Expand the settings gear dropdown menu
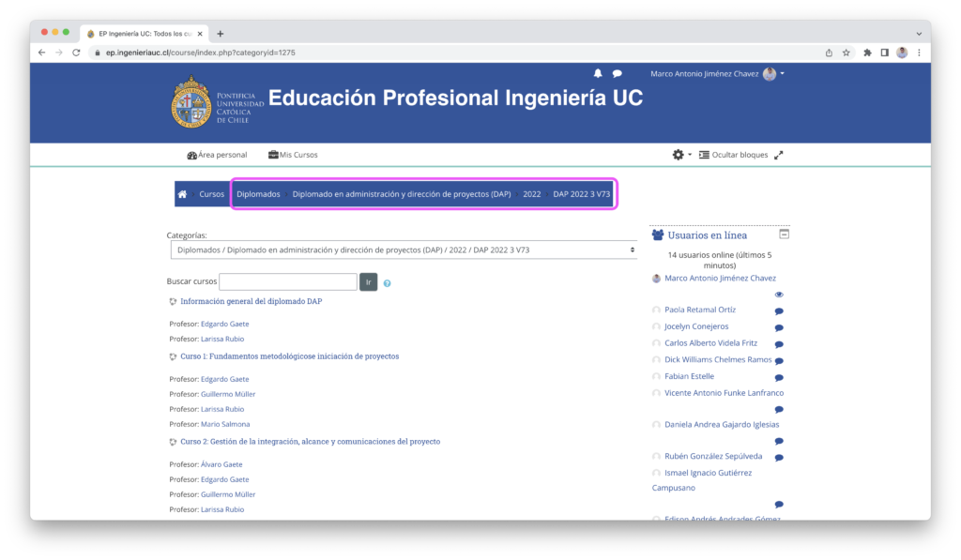Viewport: 961px width, 560px height. [x=681, y=155]
